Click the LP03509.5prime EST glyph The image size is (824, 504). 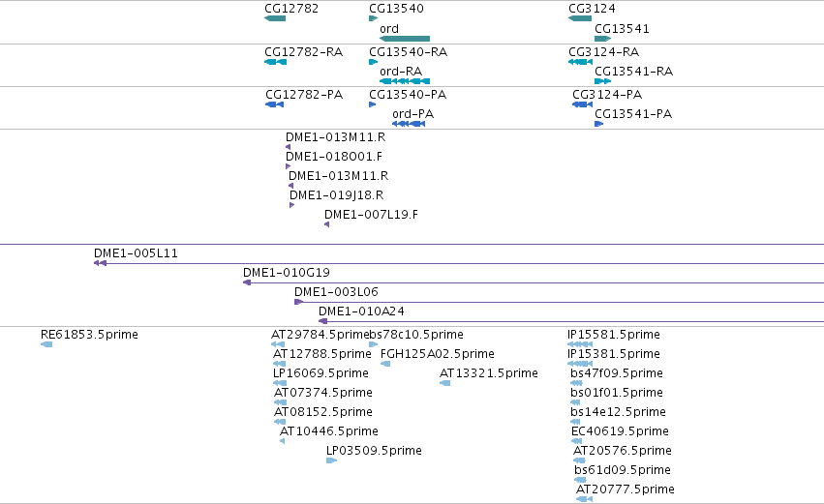click(331, 460)
